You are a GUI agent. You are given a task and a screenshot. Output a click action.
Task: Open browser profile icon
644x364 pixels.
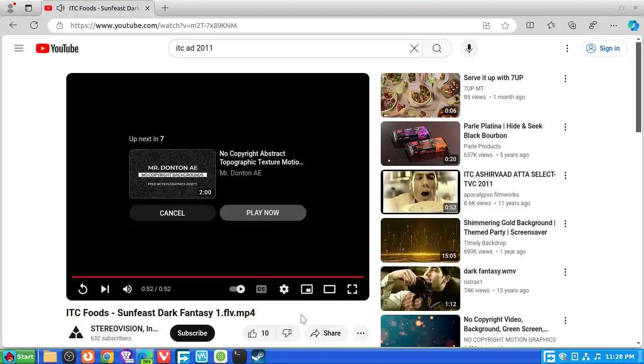coord(10,8)
